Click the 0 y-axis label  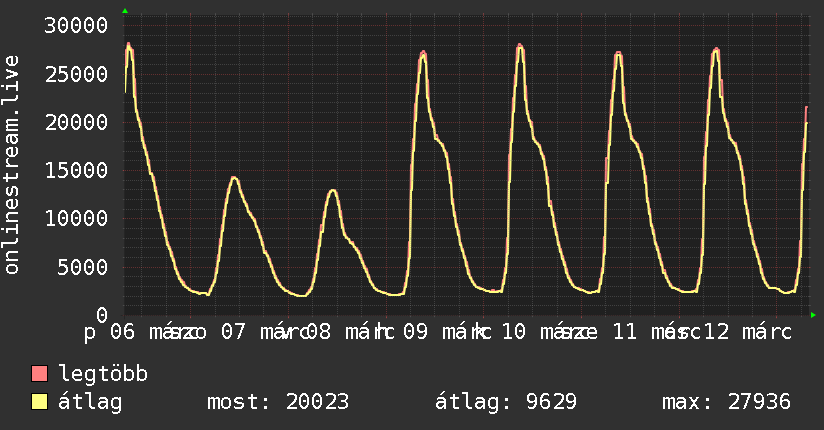click(102, 315)
